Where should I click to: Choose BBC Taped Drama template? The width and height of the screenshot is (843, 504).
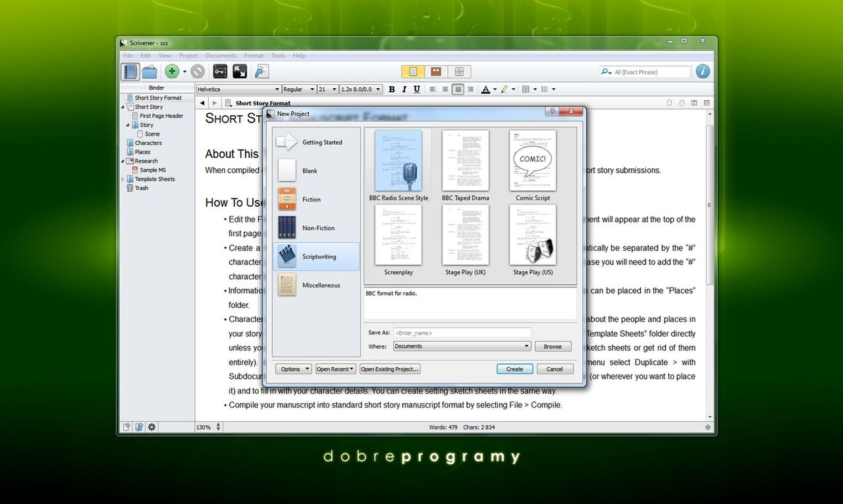pos(466,165)
